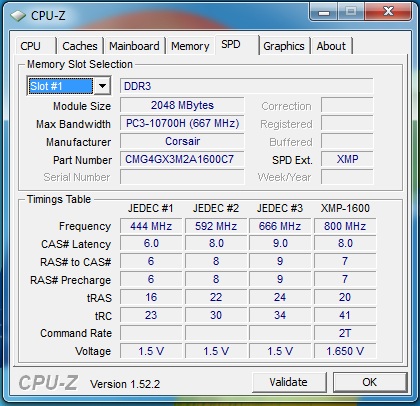420x406 pixels.
Task: Click the tRC value 23
Action: [151, 315]
